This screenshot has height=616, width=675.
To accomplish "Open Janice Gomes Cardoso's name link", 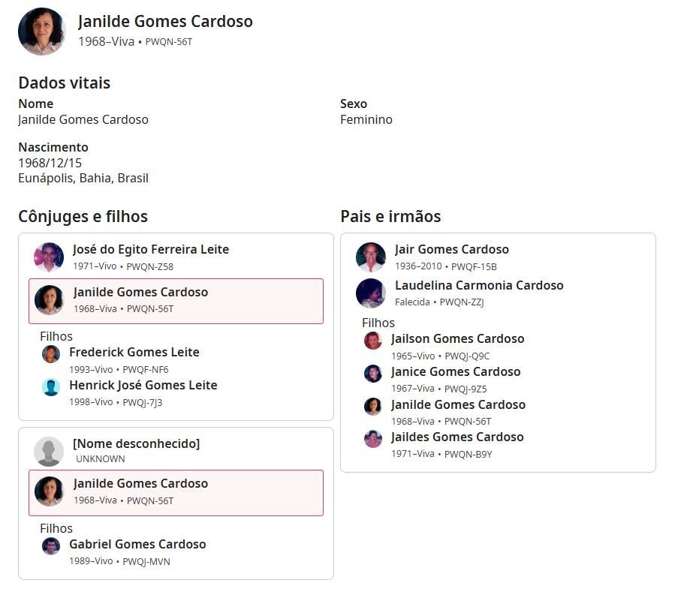I will point(455,372).
